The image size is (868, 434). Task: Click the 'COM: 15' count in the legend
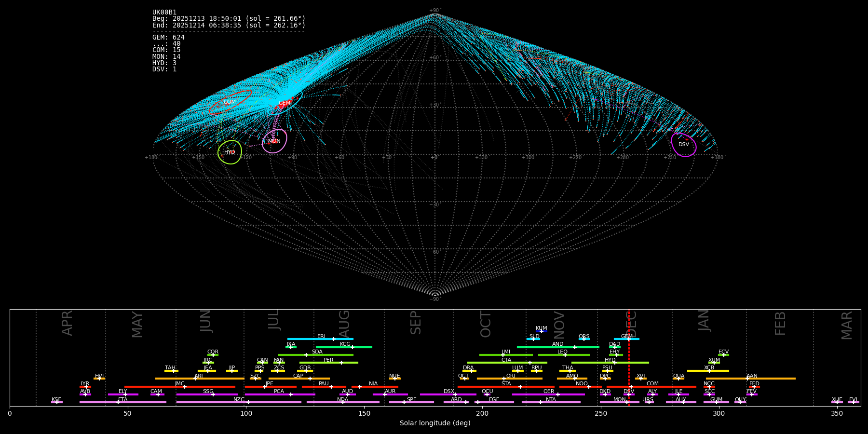(166, 50)
